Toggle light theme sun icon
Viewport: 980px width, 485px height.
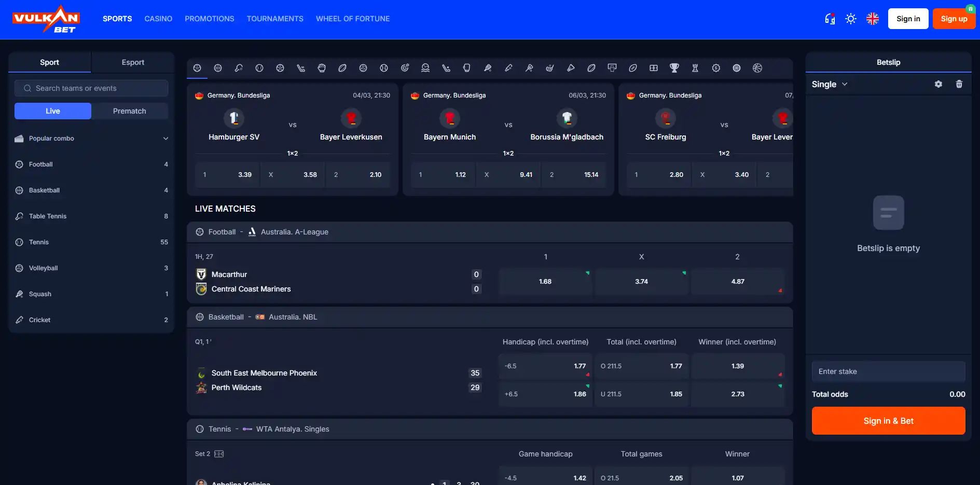pos(851,19)
